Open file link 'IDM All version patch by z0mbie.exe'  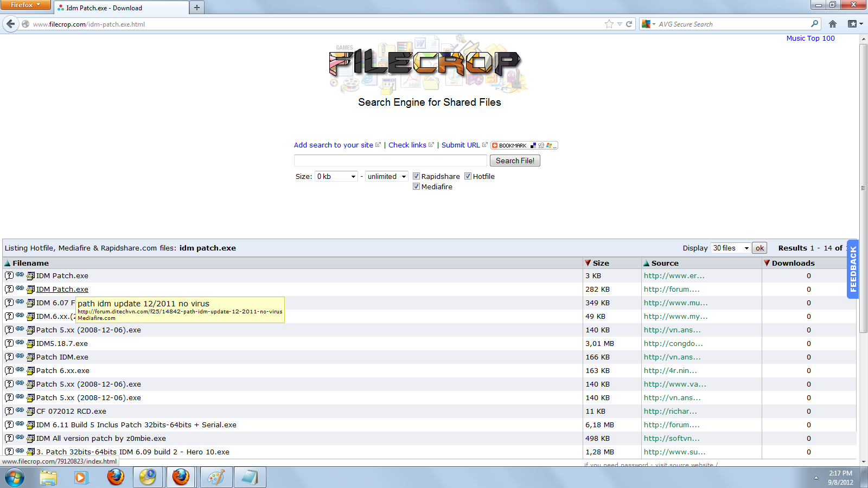101,438
